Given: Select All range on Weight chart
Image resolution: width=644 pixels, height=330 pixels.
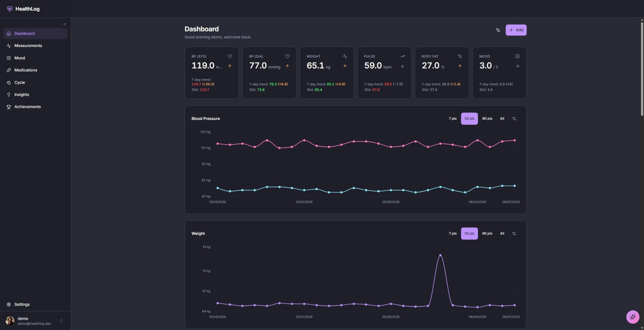Looking at the screenshot, I should [502, 233].
